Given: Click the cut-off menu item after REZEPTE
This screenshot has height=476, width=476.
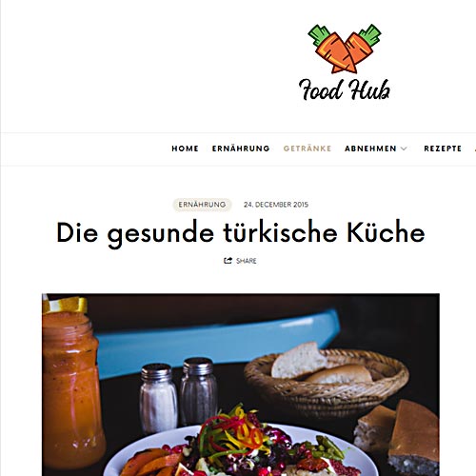Looking at the screenshot, I should (475, 149).
